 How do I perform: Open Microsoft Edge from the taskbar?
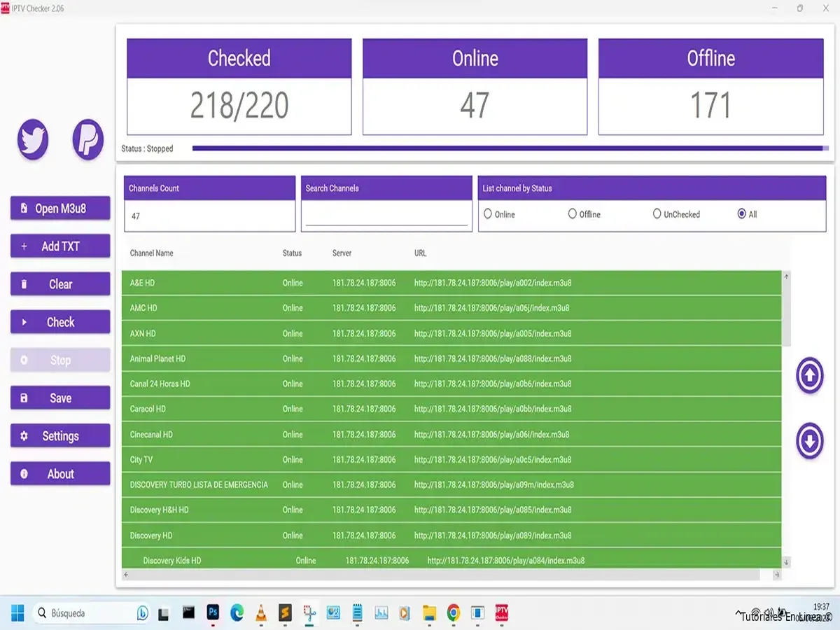pos(237,613)
